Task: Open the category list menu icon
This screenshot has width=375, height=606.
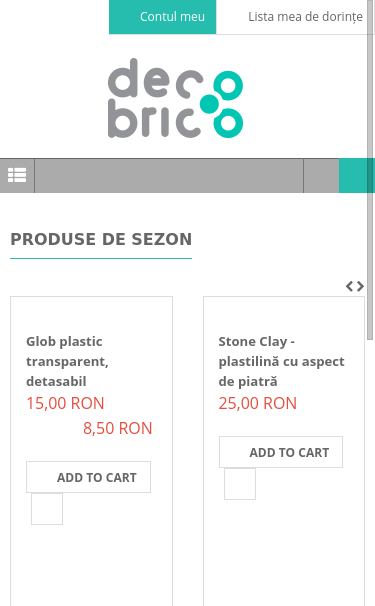Action: click(17, 175)
